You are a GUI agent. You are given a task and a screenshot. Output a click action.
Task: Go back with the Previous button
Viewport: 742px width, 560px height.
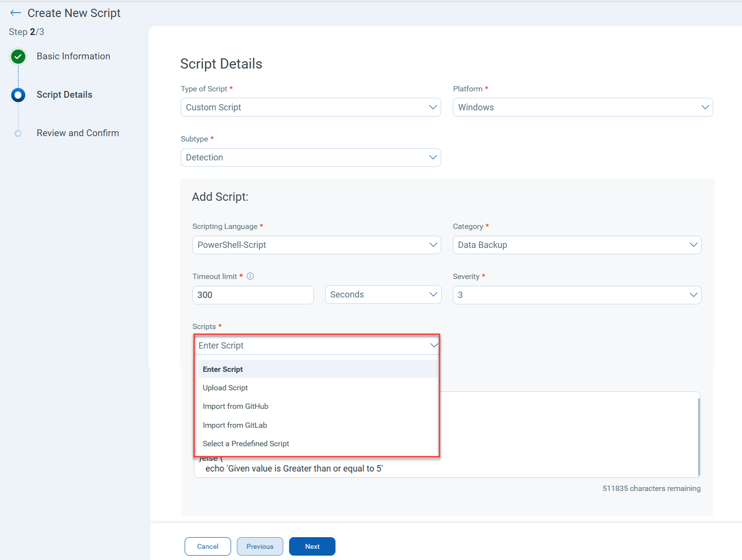click(260, 546)
